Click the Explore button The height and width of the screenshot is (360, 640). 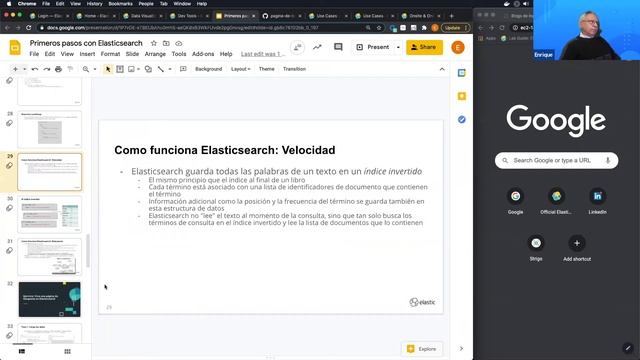click(422, 349)
